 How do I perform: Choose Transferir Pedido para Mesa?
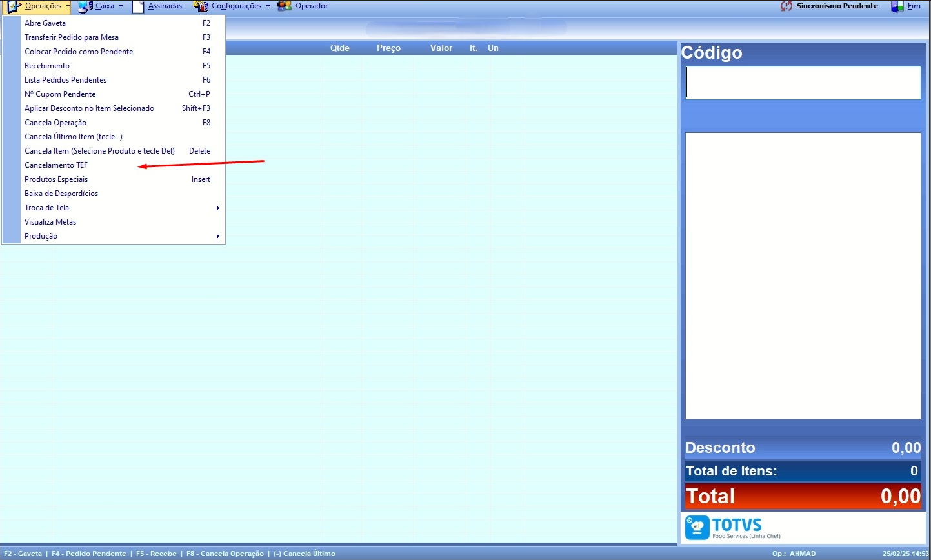point(114,37)
